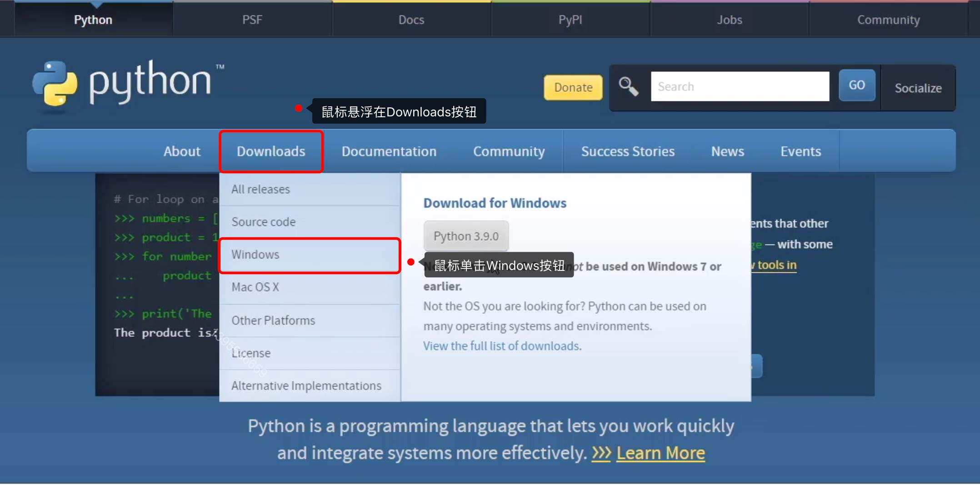The height and width of the screenshot is (485, 980).
Task: Click the Learn More link
Action: pos(660,452)
